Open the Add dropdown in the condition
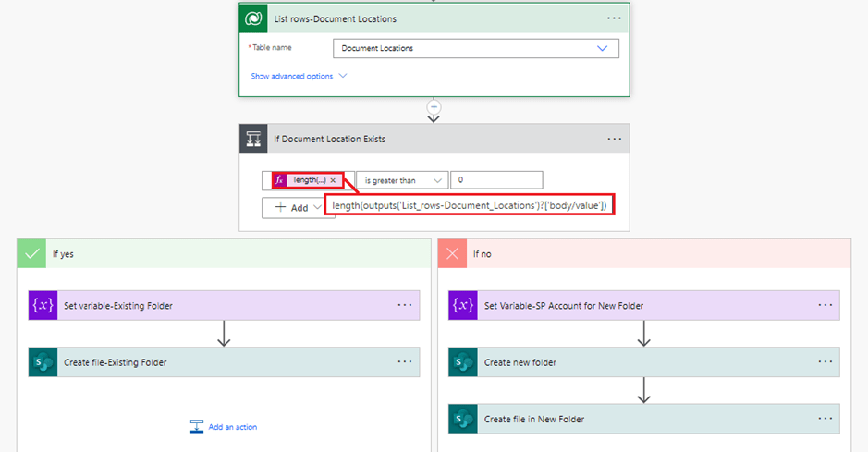The width and height of the screenshot is (868, 452). click(293, 208)
